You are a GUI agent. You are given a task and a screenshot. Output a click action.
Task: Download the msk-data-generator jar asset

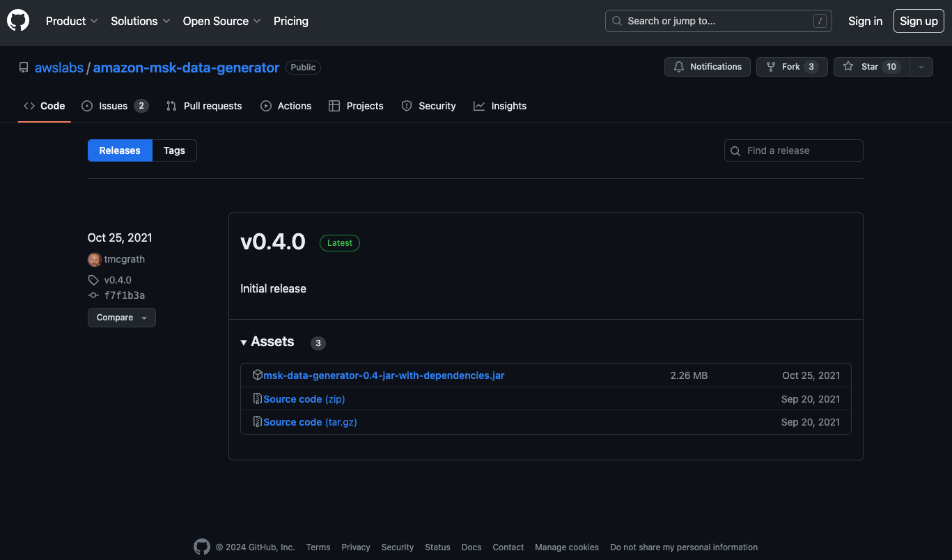382,375
